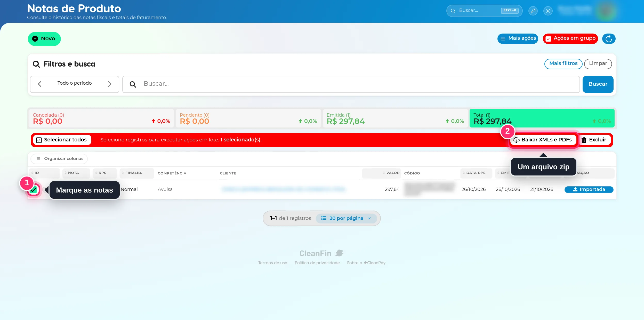Click the trash Excluir button
This screenshot has height=320, width=644.
point(594,140)
